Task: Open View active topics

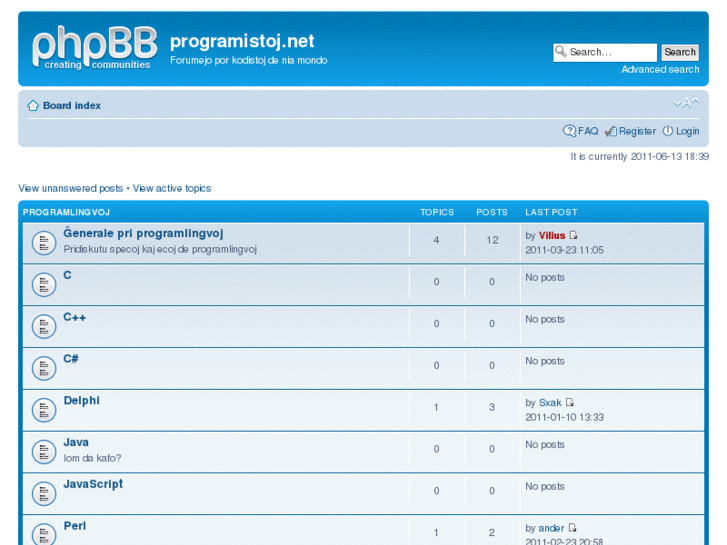Action: pos(172,188)
